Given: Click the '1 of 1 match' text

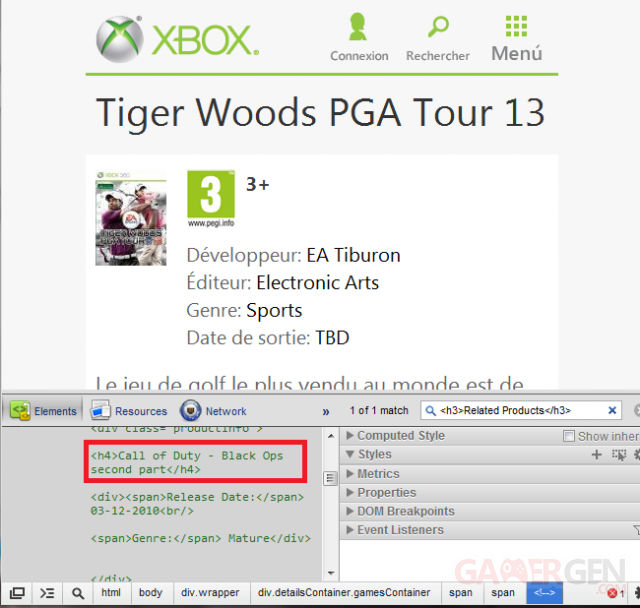Looking at the screenshot, I should [379, 411].
